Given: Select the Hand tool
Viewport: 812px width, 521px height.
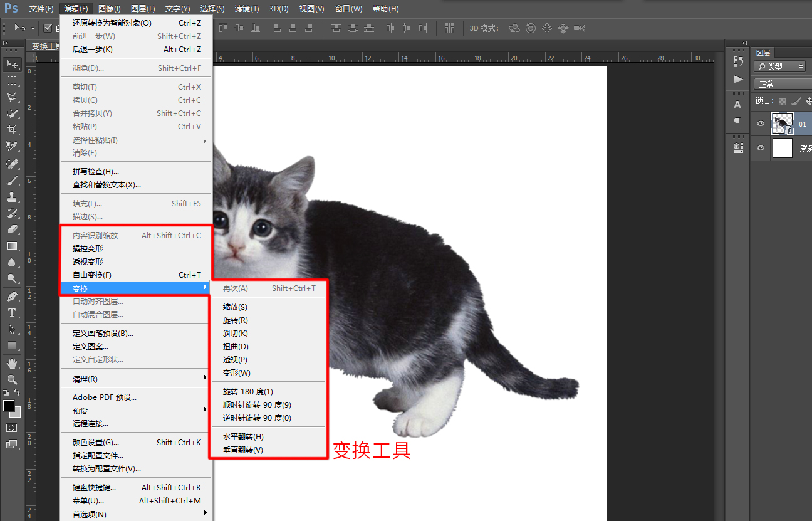Looking at the screenshot, I should click(x=12, y=363).
